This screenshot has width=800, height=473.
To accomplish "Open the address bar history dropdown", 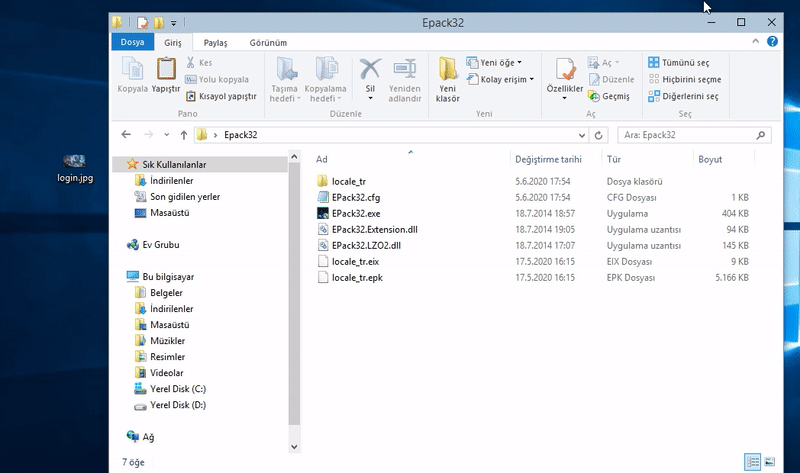I will tap(582, 135).
